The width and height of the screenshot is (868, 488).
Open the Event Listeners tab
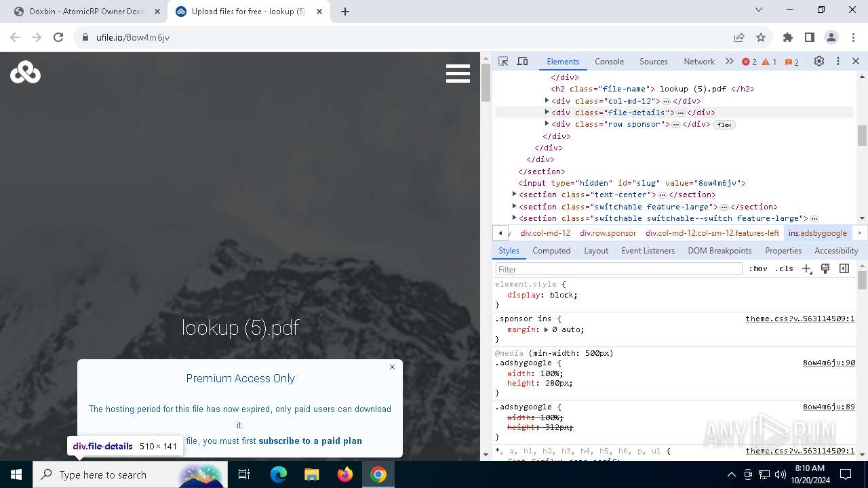pos(648,251)
